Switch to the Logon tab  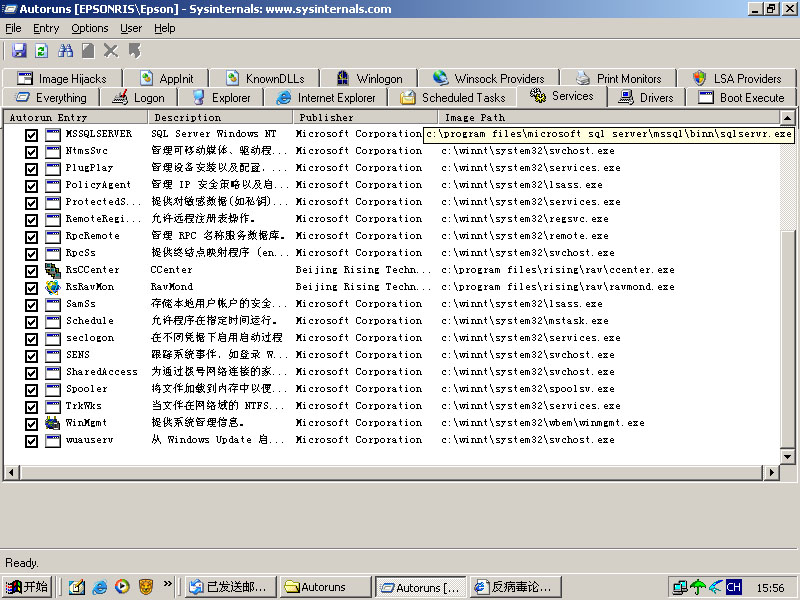point(139,97)
